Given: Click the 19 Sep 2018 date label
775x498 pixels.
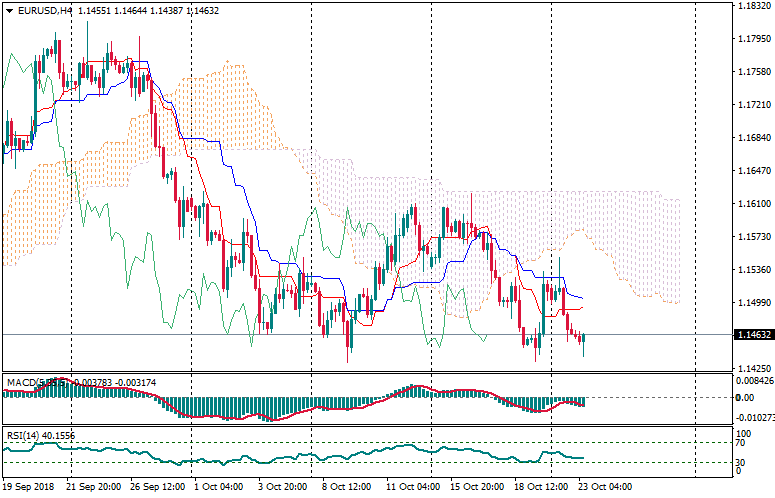Looking at the screenshot, I should [29, 486].
